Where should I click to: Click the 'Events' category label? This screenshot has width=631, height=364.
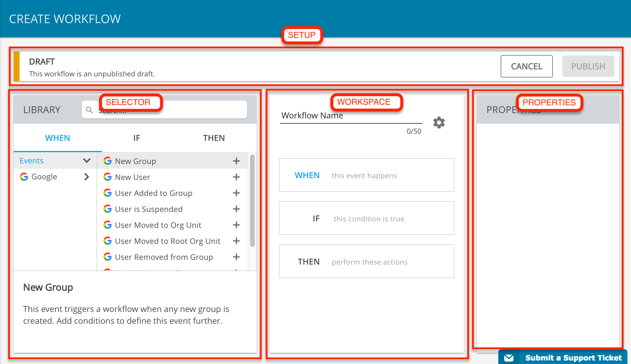(31, 160)
